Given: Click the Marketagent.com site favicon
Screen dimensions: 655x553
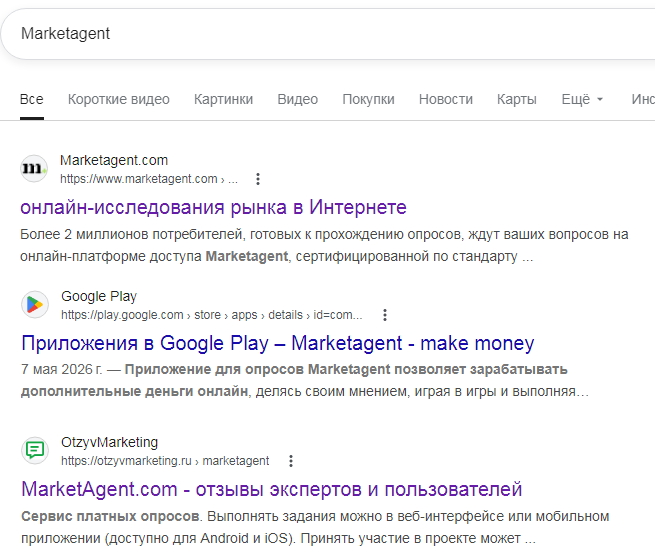Looking at the screenshot, I should [34, 169].
